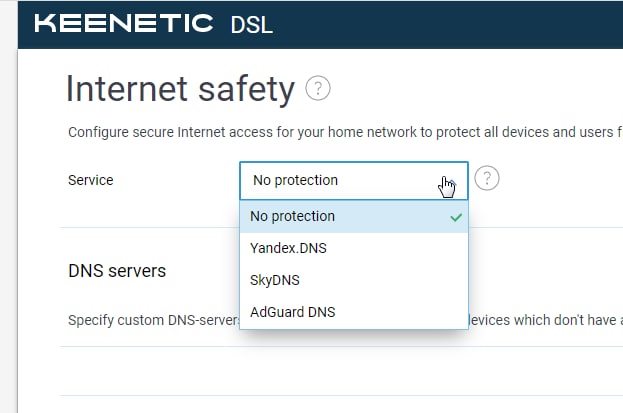Click the Service field label
The image size is (623, 413).
coord(90,180)
